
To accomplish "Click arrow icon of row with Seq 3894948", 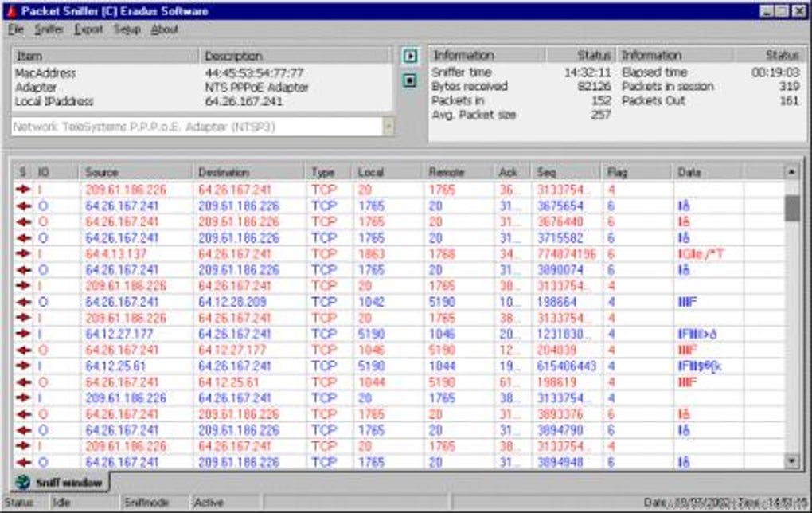I will 23,462.
